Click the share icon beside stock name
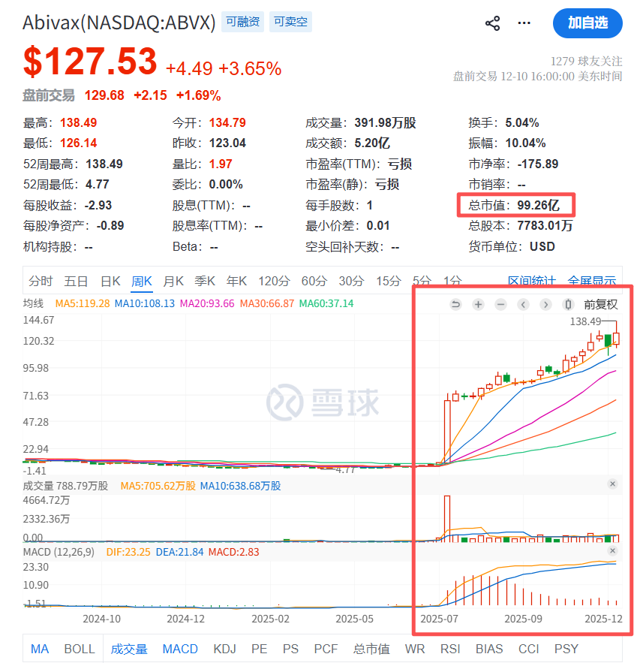 [492, 23]
